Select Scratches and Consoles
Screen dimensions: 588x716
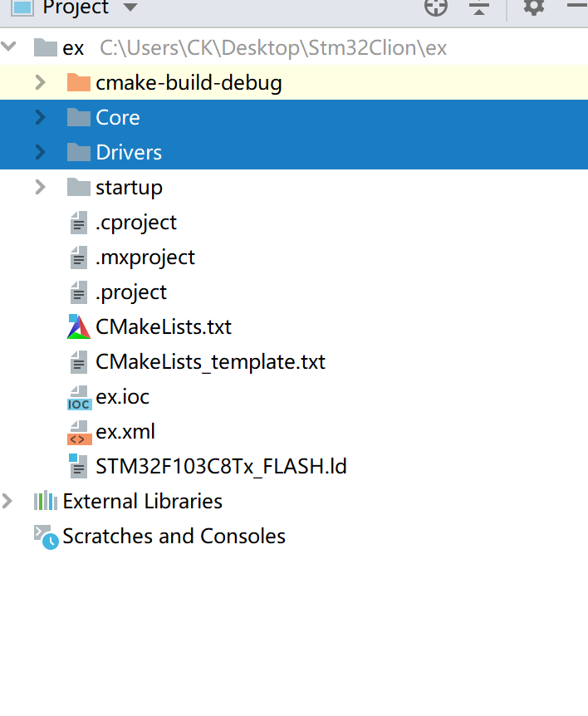click(x=174, y=537)
